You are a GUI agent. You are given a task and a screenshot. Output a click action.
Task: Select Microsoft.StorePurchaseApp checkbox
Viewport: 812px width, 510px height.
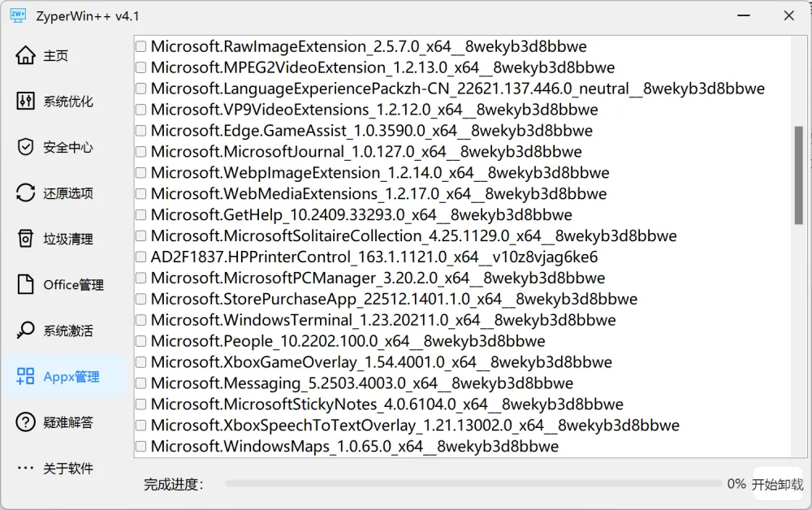click(140, 300)
